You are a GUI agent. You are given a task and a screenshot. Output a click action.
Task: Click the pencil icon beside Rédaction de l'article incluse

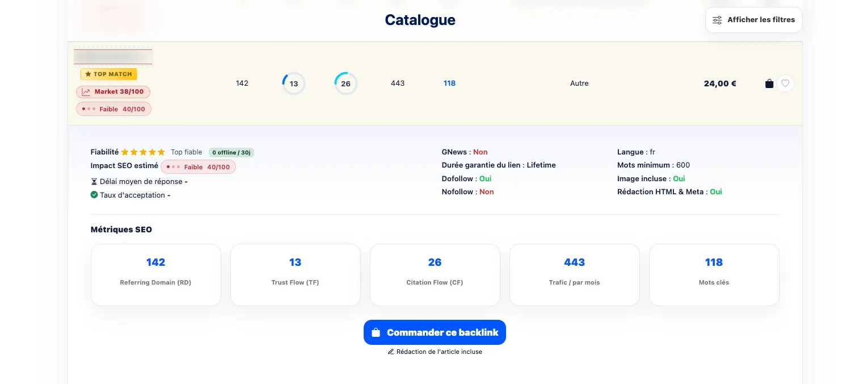pyautogui.click(x=390, y=352)
